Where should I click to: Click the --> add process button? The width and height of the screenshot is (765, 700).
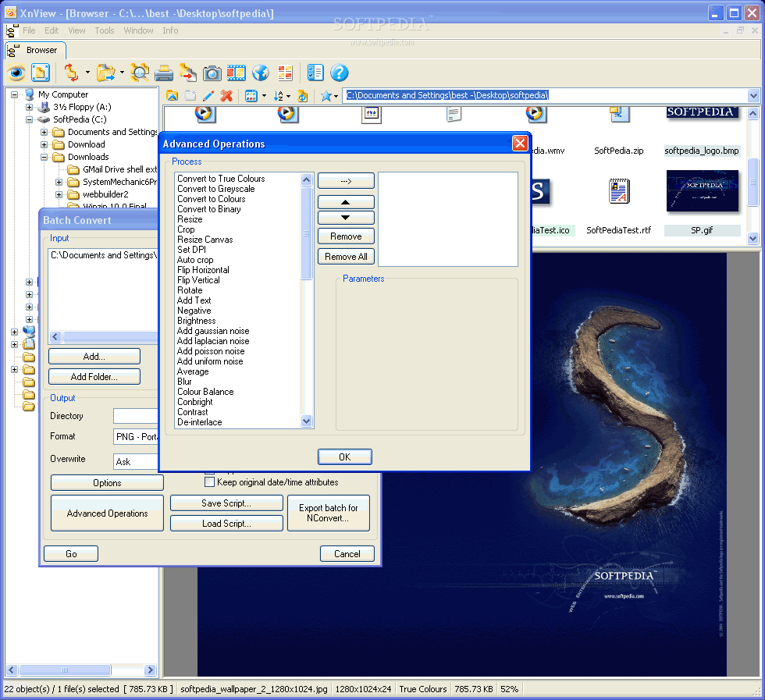point(346,181)
